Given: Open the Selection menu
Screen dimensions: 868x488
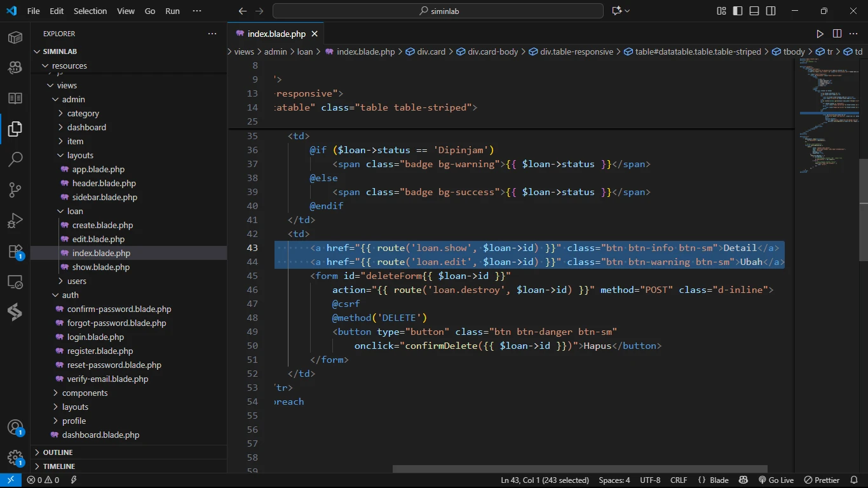Looking at the screenshot, I should 90,11.
